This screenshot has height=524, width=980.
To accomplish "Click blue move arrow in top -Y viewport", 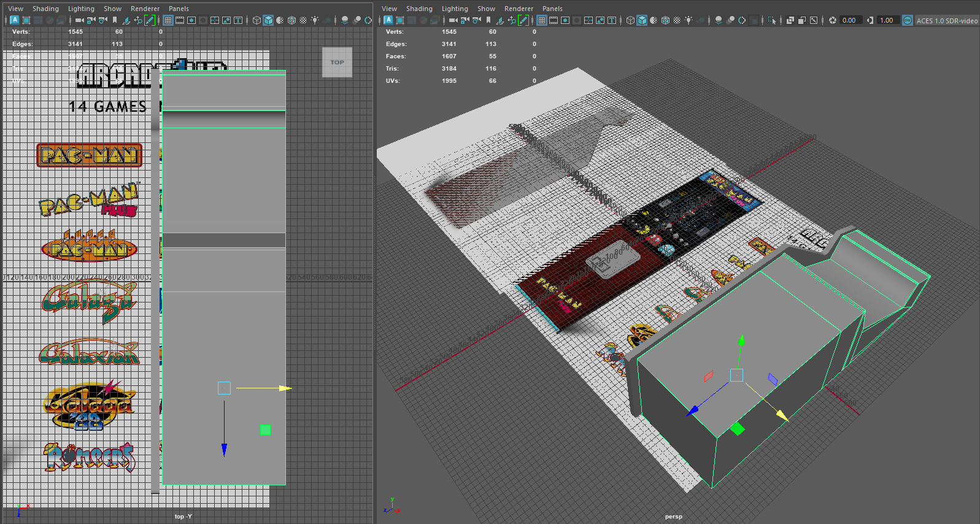I will pyautogui.click(x=224, y=450).
